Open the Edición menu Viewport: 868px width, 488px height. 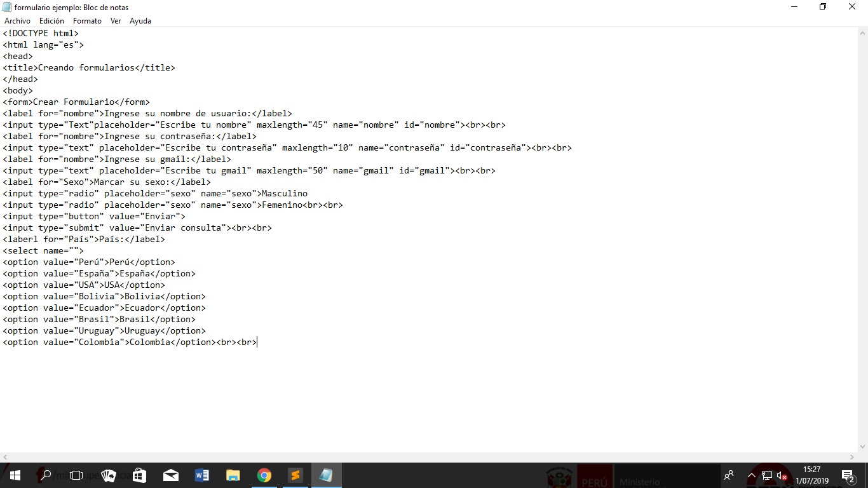tap(51, 21)
